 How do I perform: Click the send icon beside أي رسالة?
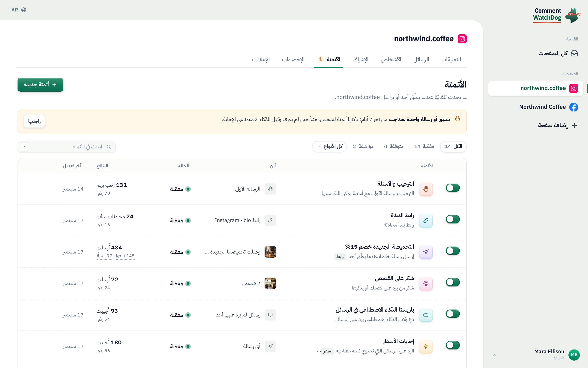(x=270, y=346)
